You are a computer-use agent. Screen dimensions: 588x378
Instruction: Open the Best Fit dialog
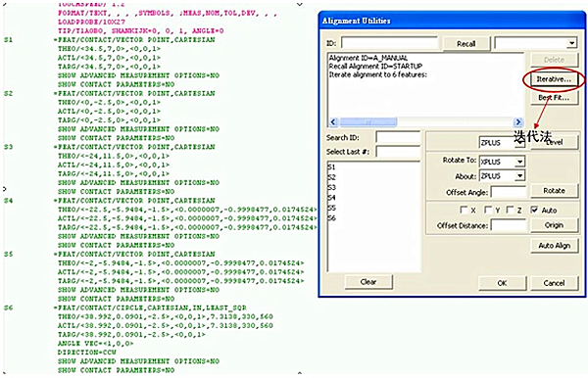coord(554,97)
